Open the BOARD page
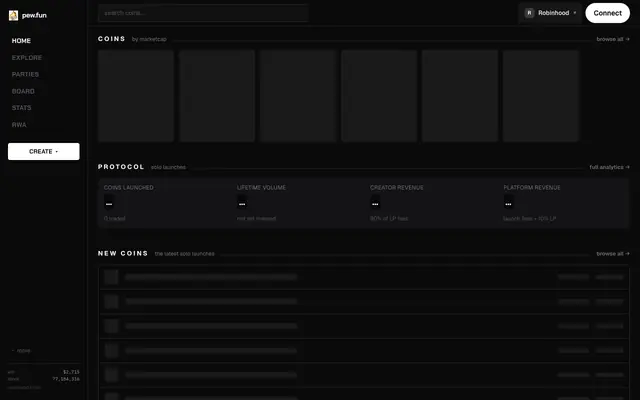This screenshot has height=400, width=640. point(23,91)
